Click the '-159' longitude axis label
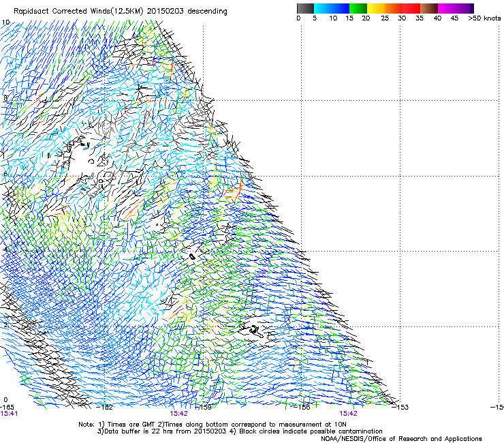This screenshot has width=504, height=443. point(204,408)
